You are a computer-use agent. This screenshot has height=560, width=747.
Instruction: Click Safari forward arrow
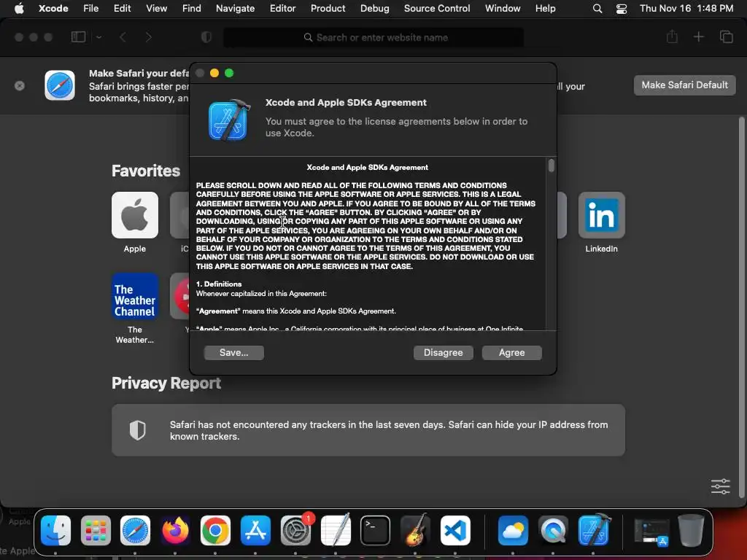pos(149,37)
